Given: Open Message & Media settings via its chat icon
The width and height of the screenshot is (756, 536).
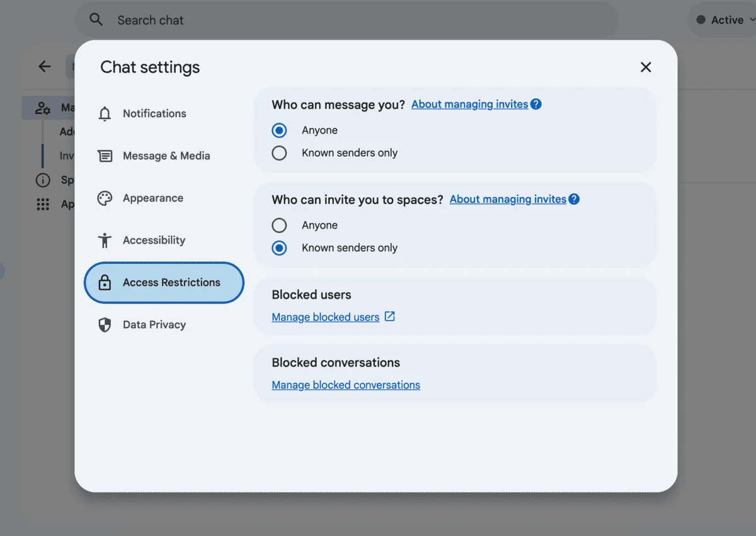Looking at the screenshot, I should click(x=105, y=156).
